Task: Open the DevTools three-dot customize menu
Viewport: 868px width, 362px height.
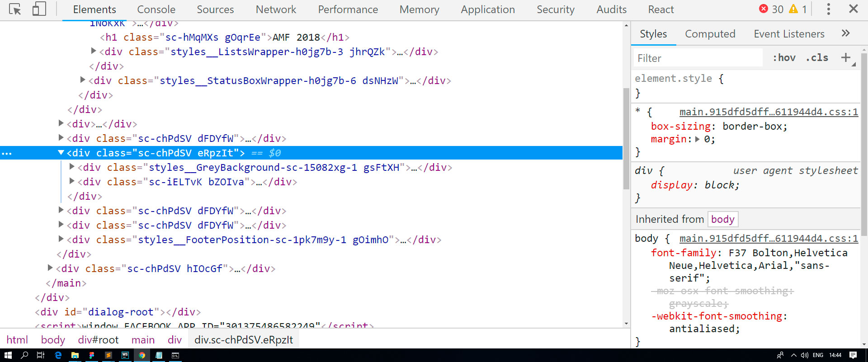Action: click(828, 9)
